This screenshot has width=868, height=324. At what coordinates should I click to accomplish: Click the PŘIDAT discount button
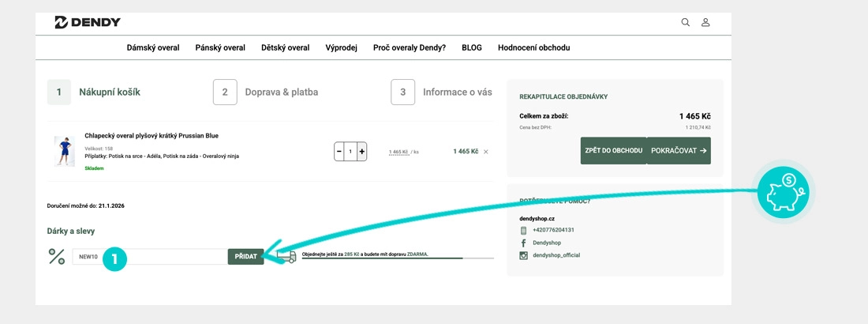[x=245, y=257]
